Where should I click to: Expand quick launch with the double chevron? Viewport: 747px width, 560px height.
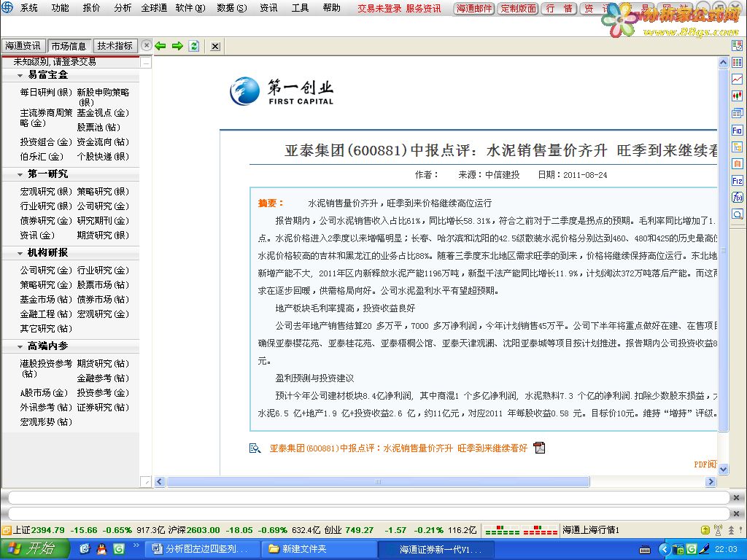point(136,545)
